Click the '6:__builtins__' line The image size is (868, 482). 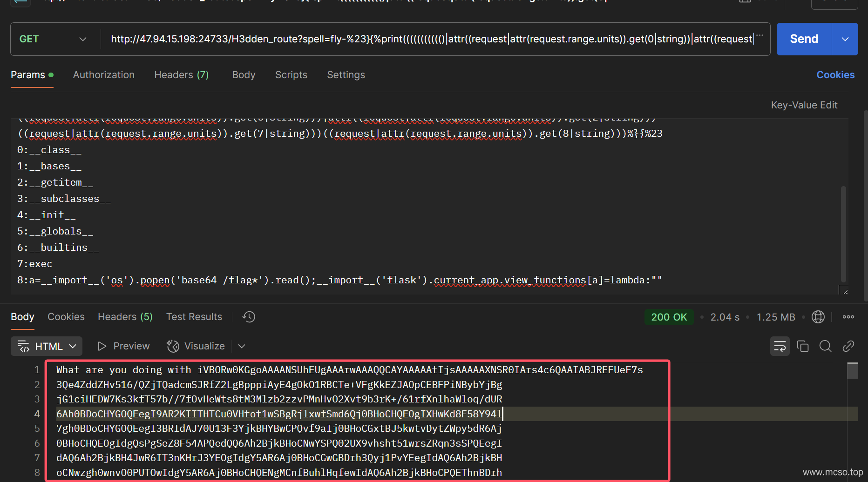tap(58, 248)
